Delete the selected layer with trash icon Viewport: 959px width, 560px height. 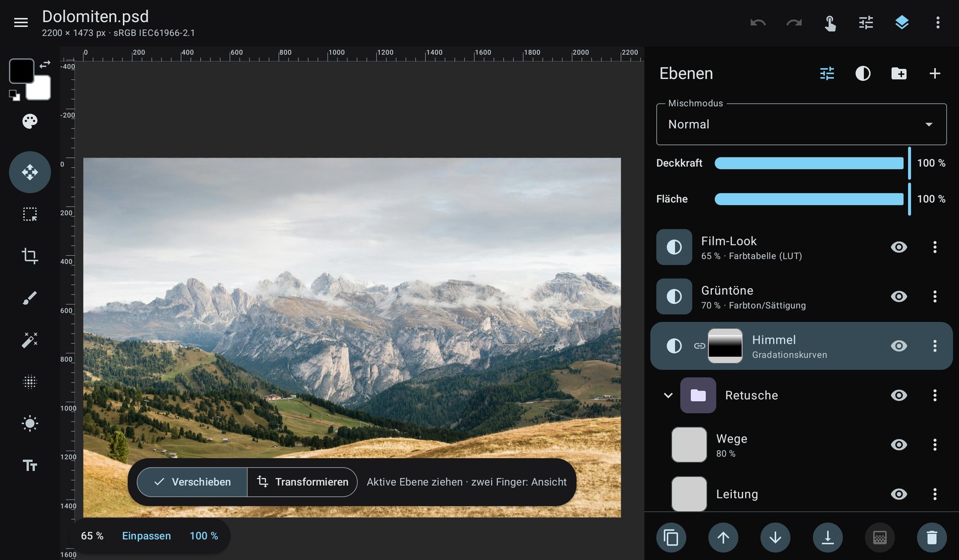931,537
